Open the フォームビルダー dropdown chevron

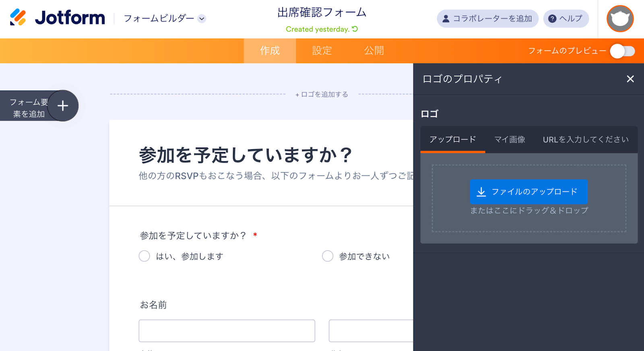click(x=202, y=18)
